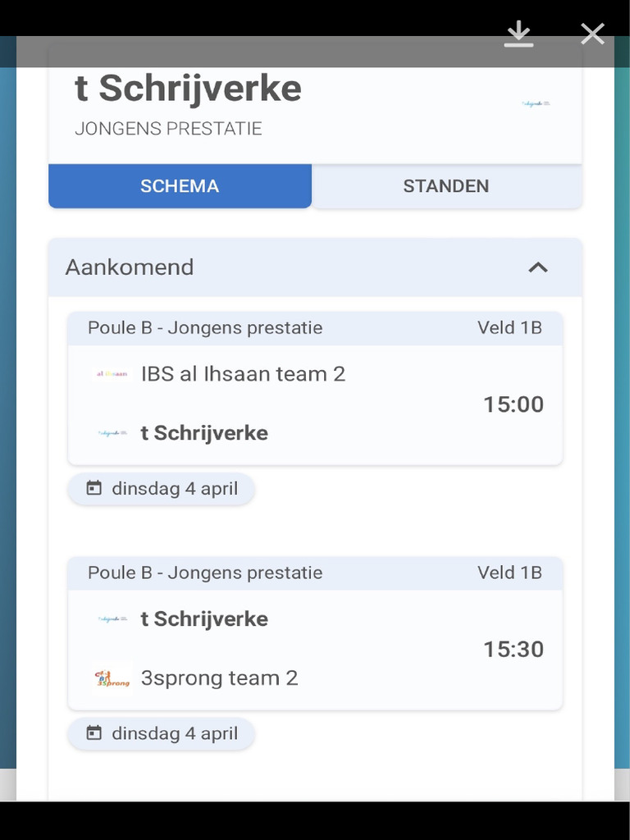Click the IBS al Ihsaan team logo

[x=112, y=374]
